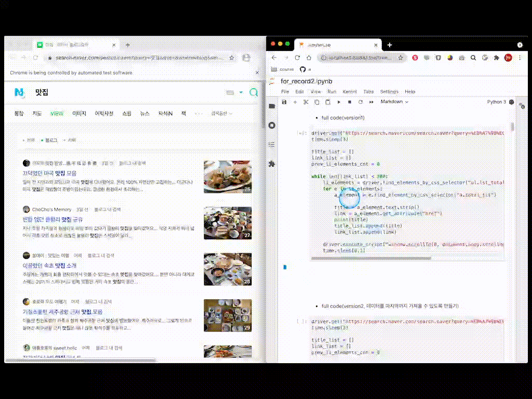Open the Chrome three-dot menu
This screenshot has width=532, height=399.
click(520, 58)
